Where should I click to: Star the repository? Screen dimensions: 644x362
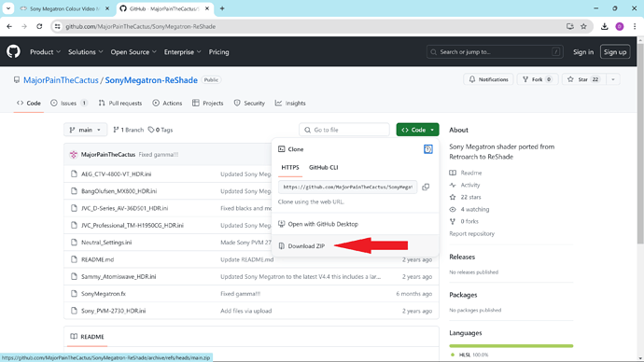point(583,79)
